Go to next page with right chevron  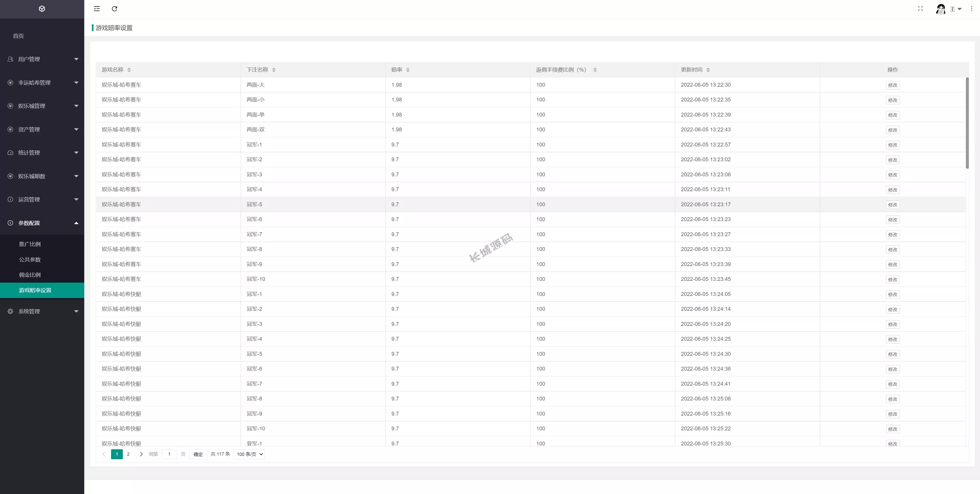(x=141, y=454)
